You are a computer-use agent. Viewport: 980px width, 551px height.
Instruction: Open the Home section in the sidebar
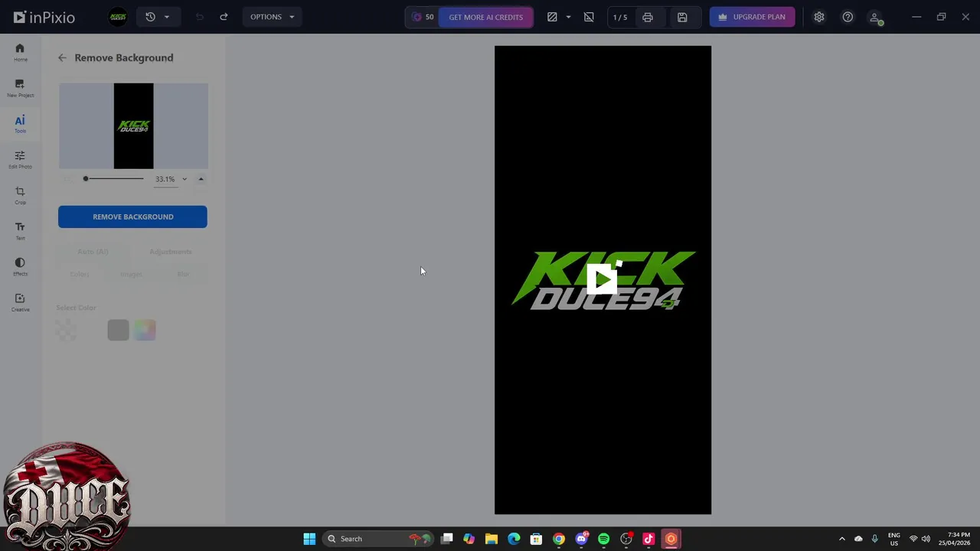[x=20, y=52]
